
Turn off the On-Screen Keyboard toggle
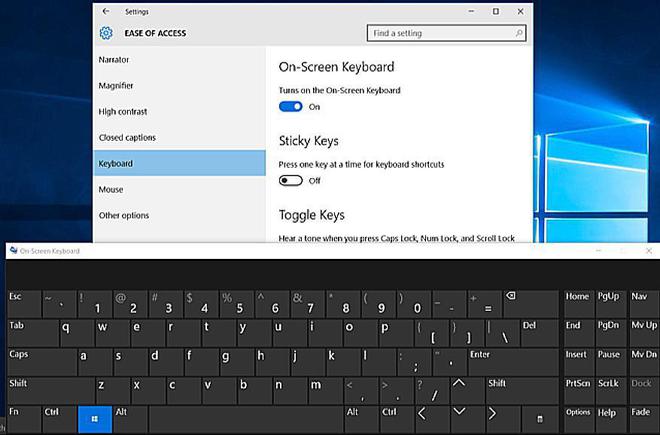(x=290, y=107)
